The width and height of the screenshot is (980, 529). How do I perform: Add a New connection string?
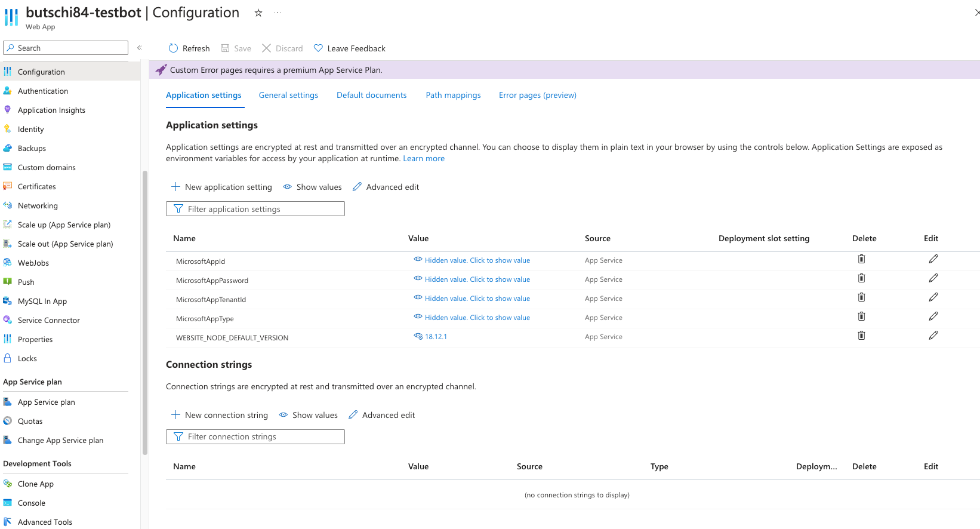[220, 415]
